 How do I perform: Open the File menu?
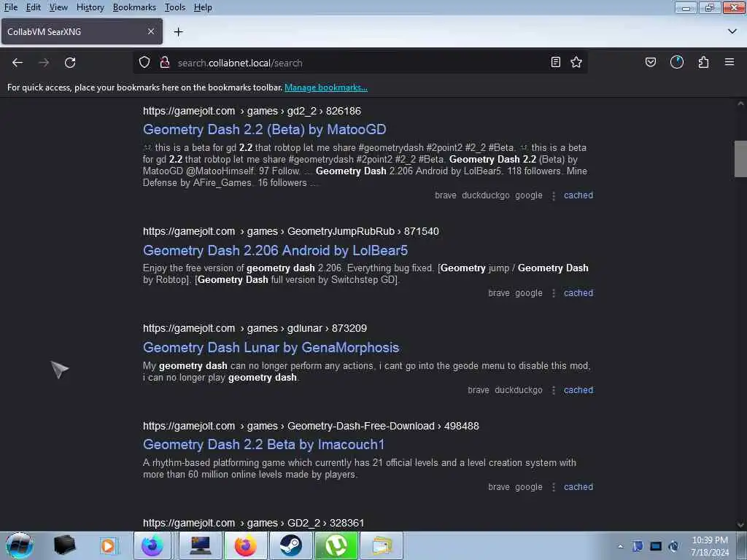click(11, 7)
